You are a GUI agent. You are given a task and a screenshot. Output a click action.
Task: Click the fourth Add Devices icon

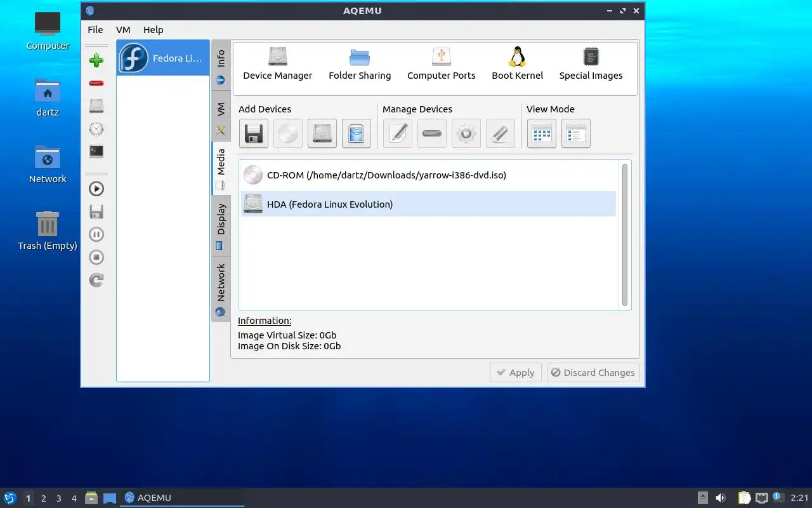[357, 133]
